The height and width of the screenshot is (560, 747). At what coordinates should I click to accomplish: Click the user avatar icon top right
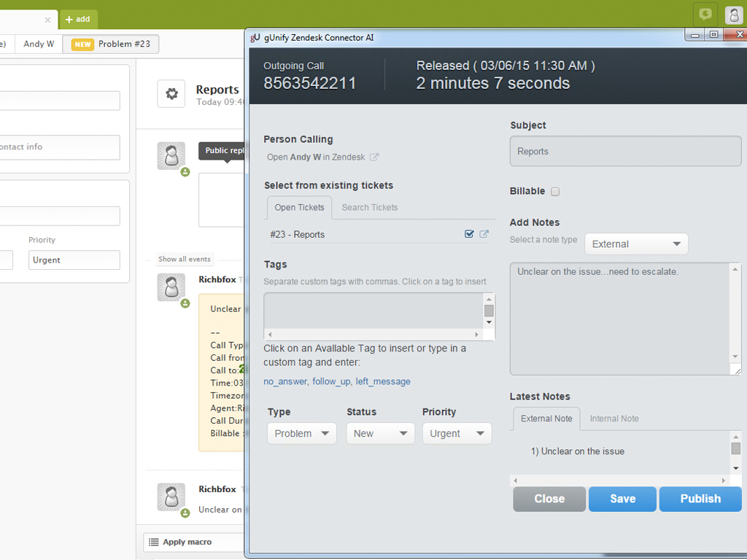click(x=733, y=15)
